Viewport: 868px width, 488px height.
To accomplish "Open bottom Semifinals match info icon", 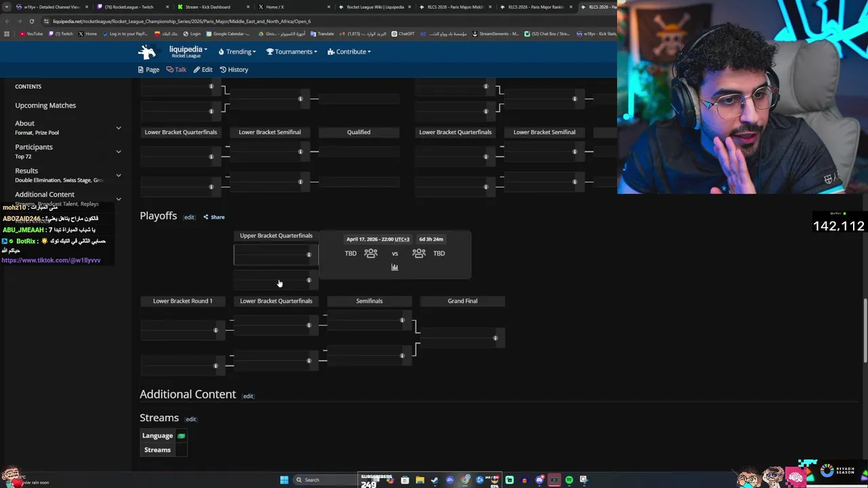I will coord(401,355).
